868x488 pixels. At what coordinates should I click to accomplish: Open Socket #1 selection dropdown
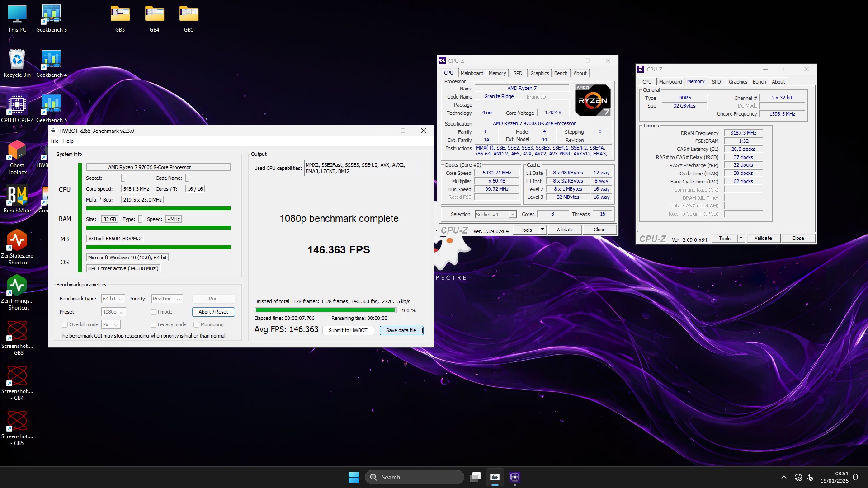tap(495, 214)
